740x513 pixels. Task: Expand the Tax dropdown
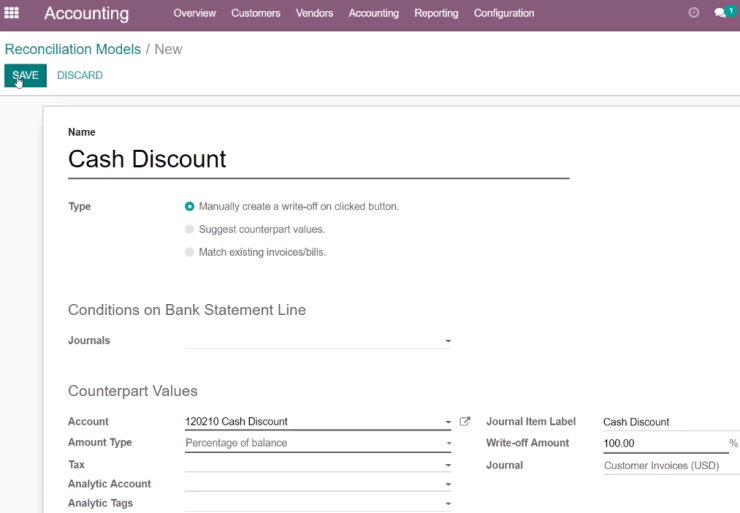318,464
